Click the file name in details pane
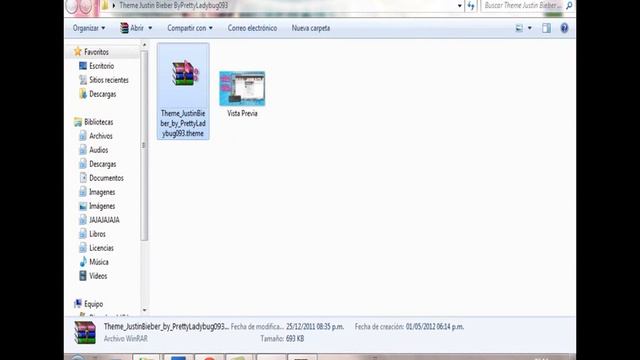This screenshot has width=640, height=360. pyautogui.click(x=166, y=327)
